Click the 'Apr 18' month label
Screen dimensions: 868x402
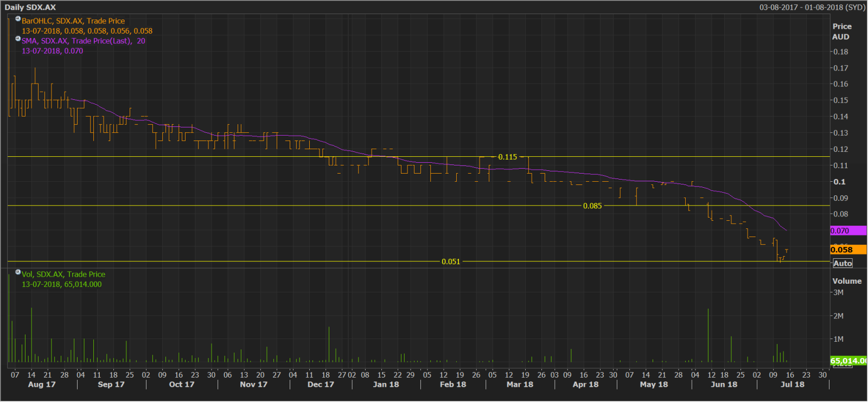coord(585,384)
